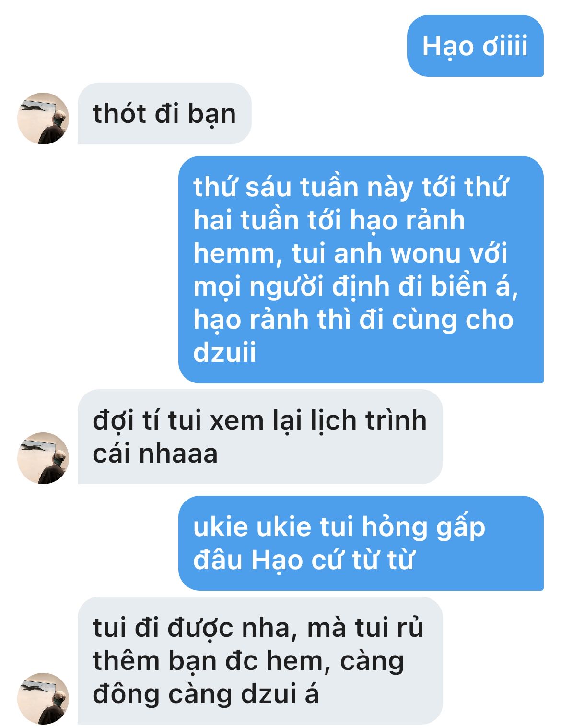Click the words "thứ sáu" in the long message

(242, 187)
